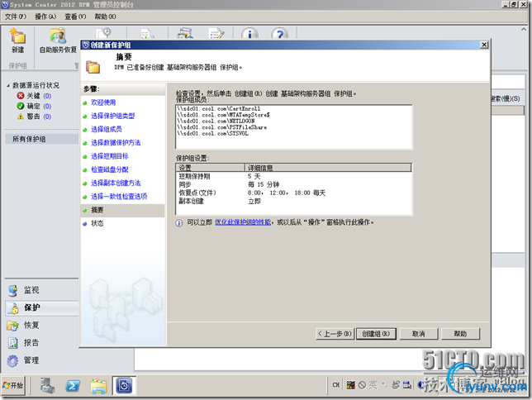532x400 pixels.
Task: Go to 选择一致性检查选项 wizard step
Action: click(x=119, y=196)
